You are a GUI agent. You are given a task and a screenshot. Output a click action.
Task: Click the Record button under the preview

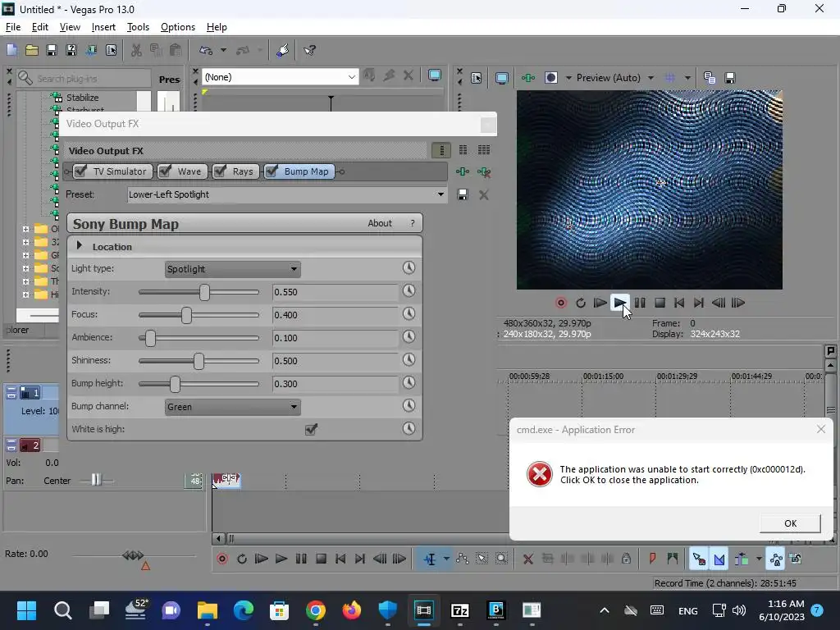tap(561, 303)
